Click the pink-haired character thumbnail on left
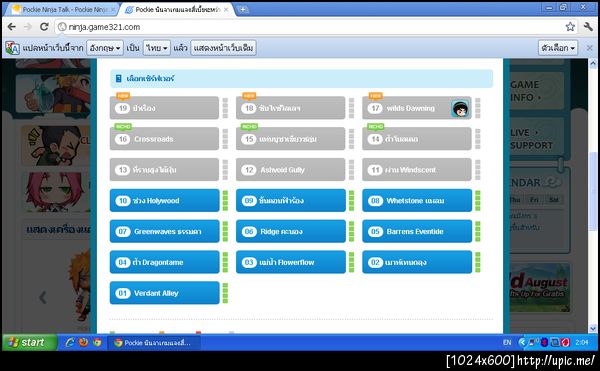The width and height of the screenshot is (600, 371). coord(55,192)
